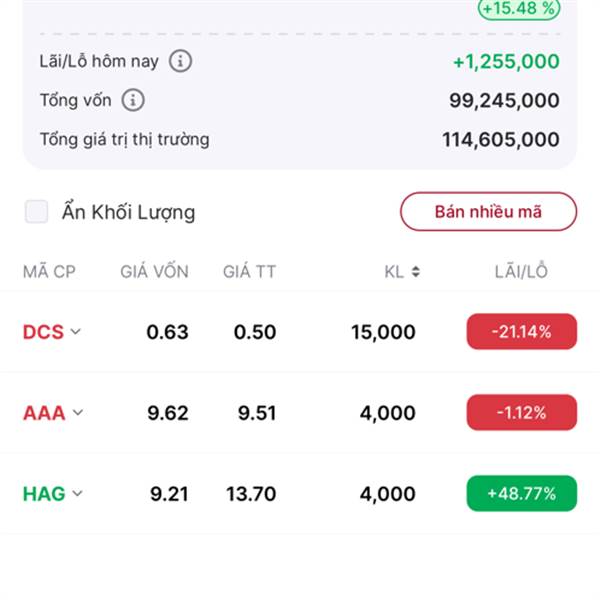Expand the DCS stock row chevron
Viewport: 600px width, 600px height.
(x=76, y=331)
